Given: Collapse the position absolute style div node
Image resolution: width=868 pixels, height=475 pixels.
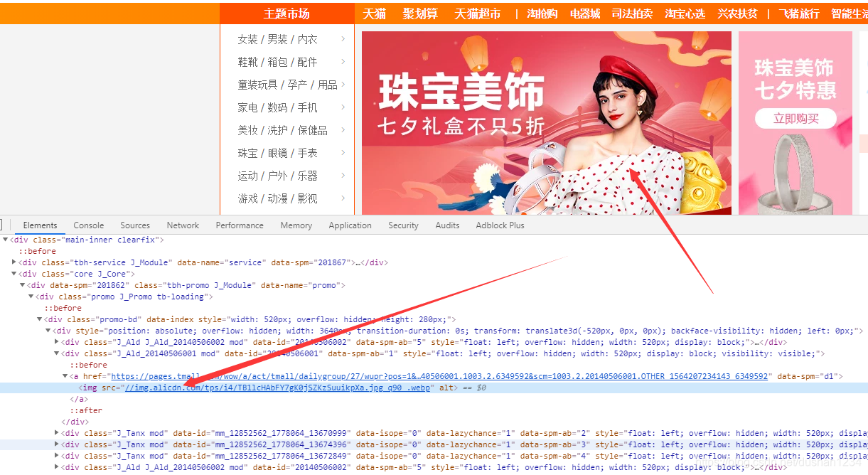Looking at the screenshot, I should click(x=48, y=331).
